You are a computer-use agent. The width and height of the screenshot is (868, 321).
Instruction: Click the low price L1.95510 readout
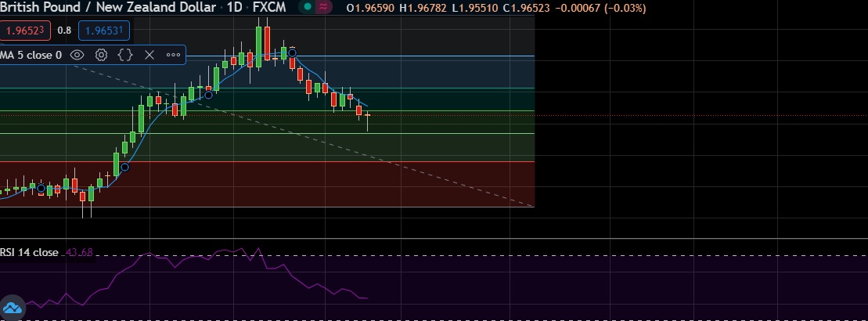pos(474,9)
